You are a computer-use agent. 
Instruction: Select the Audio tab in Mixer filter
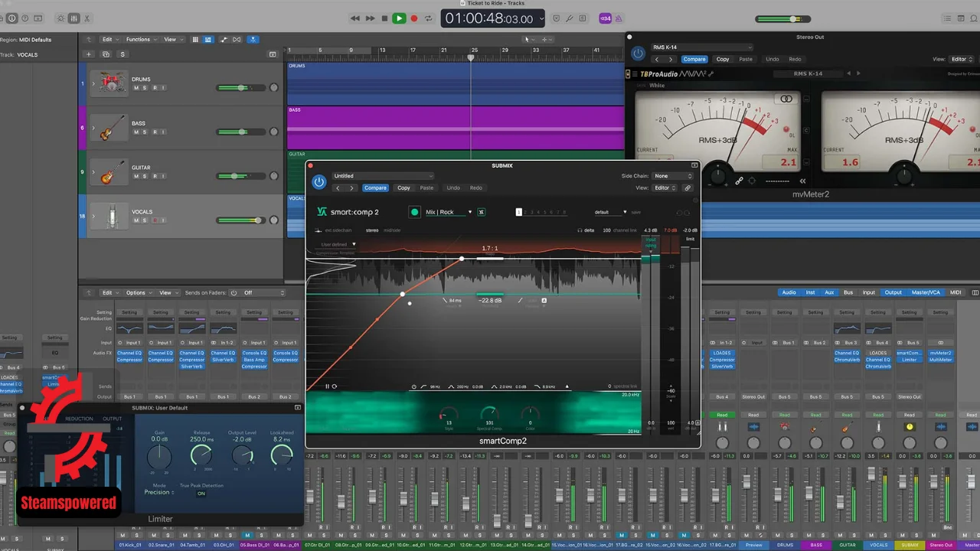pos(789,292)
